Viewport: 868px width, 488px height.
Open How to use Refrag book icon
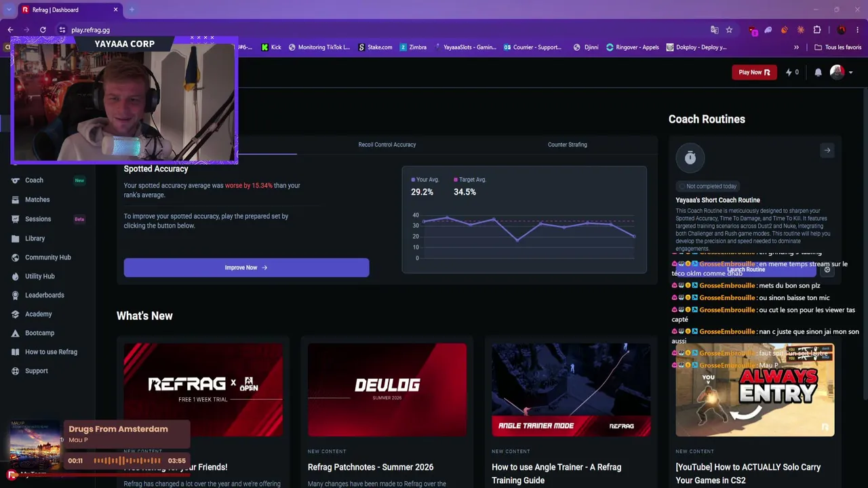click(15, 352)
